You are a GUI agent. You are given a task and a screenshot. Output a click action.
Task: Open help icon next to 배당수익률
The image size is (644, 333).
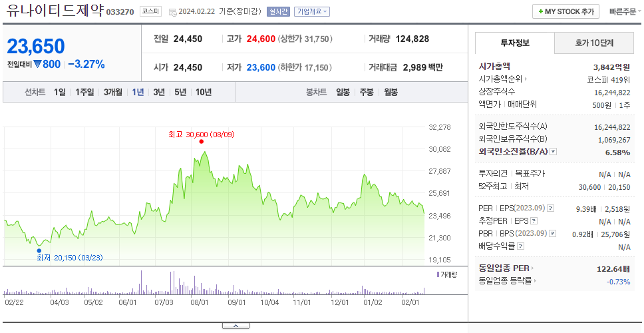click(x=521, y=246)
